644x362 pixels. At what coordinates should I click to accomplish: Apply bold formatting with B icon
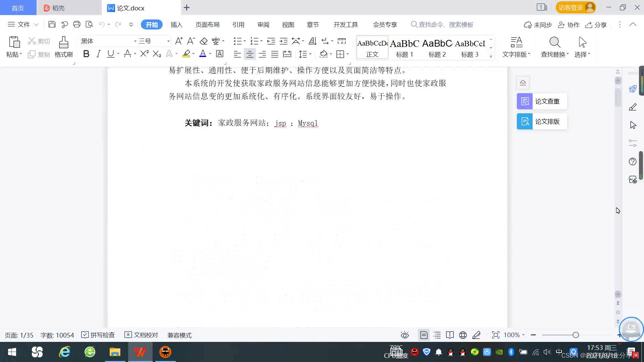[86, 54]
